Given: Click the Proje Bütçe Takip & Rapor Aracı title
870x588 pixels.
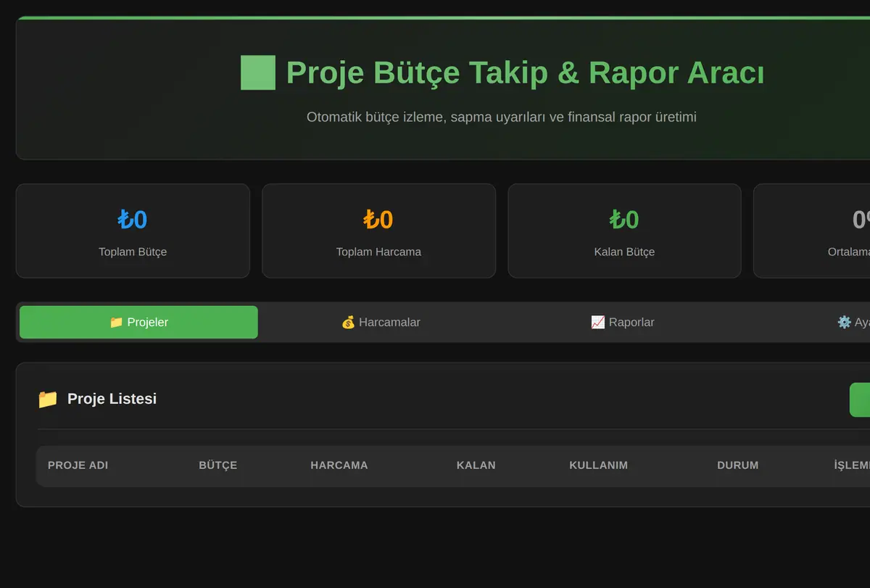Looking at the screenshot, I should pyautogui.click(x=525, y=73).
